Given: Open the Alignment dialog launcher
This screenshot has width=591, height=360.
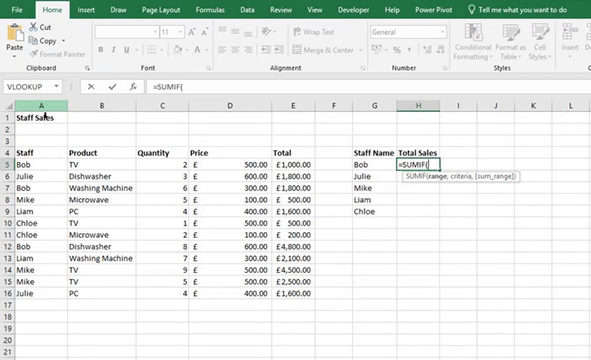Looking at the screenshot, I should pyautogui.click(x=363, y=68).
